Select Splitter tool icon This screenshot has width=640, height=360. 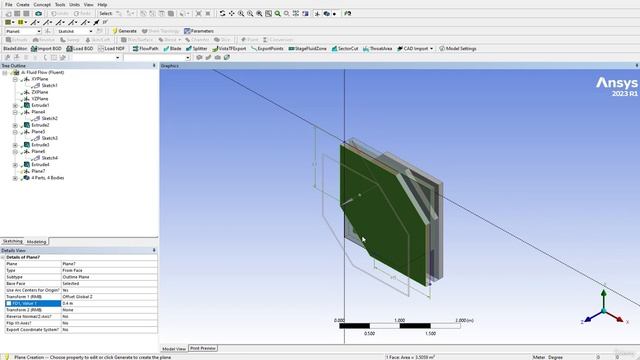[196, 49]
